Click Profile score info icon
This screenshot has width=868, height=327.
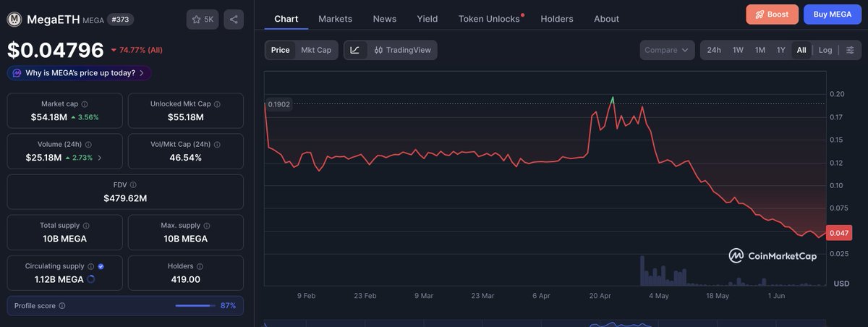click(62, 306)
